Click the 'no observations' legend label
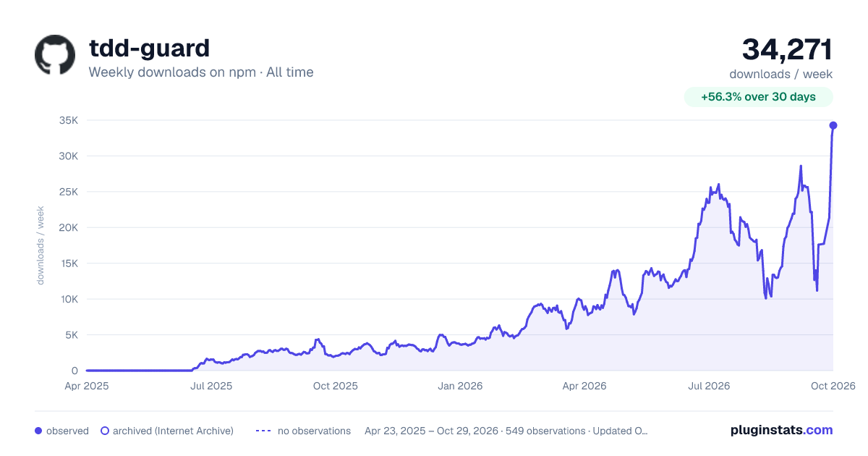This screenshot has height=456, width=868. [x=314, y=431]
